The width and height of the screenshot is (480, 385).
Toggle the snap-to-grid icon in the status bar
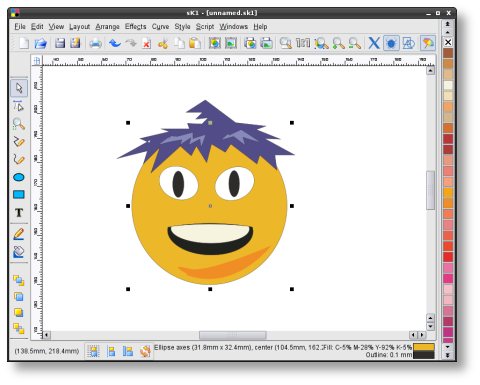pos(93,351)
